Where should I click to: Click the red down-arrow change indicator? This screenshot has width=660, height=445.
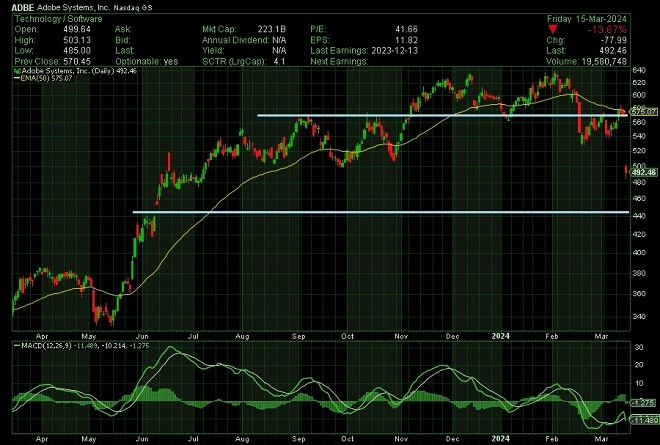(553, 29)
